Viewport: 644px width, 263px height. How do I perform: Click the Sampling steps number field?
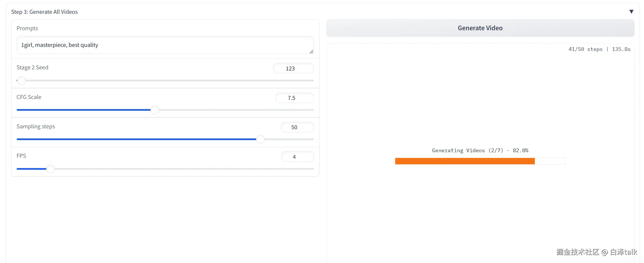pyautogui.click(x=297, y=127)
